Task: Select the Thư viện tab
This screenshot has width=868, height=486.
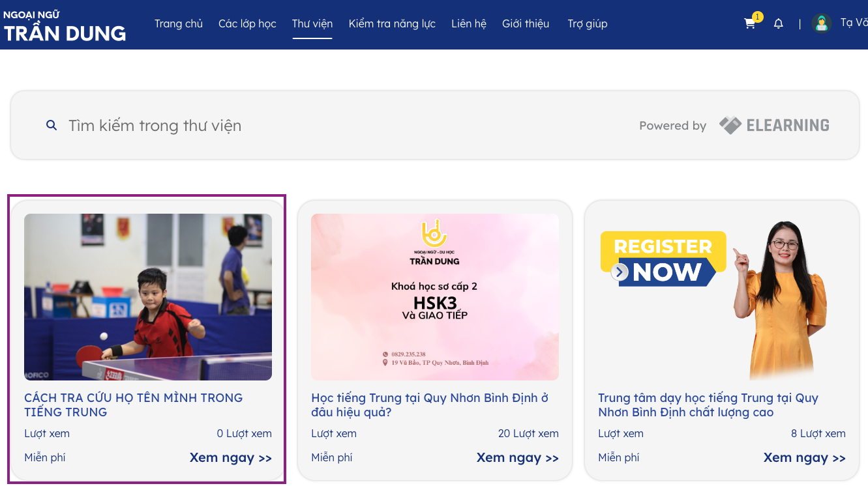Action: pyautogui.click(x=312, y=24)
